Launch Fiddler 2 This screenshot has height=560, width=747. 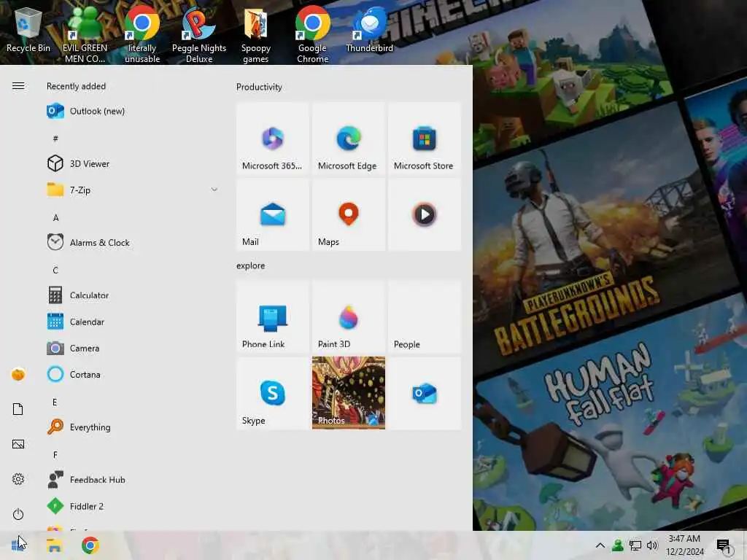(x=133, y=506)
